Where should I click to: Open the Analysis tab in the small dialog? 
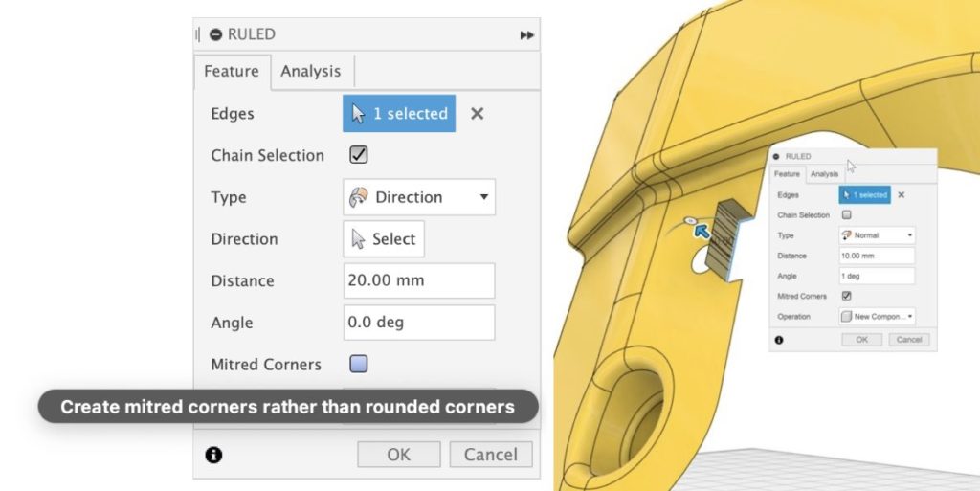click(824, 174)
